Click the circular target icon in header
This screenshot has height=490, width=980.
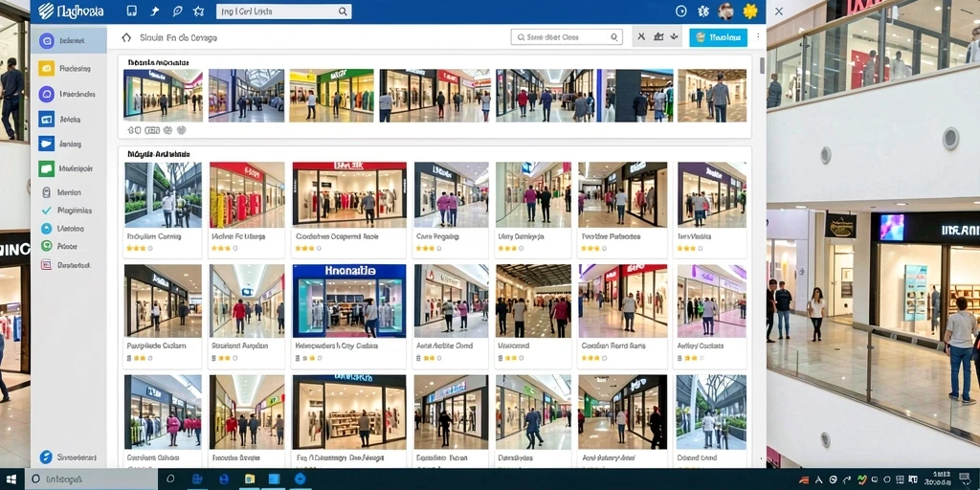click(681, 11)
